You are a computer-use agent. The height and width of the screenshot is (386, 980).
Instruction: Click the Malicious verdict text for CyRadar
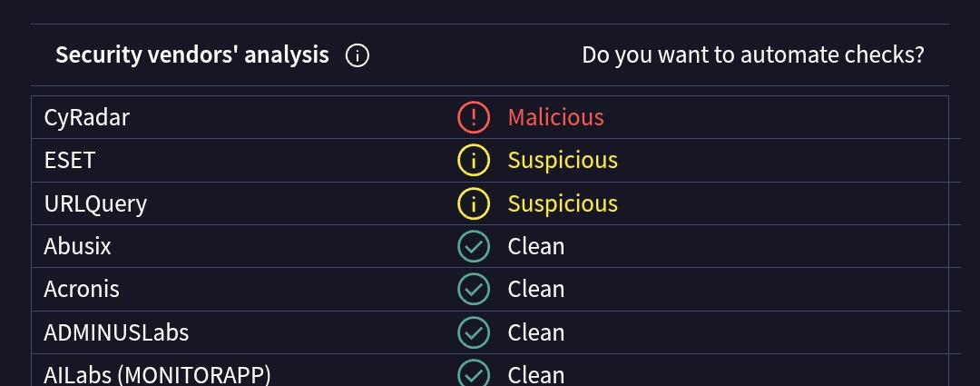[555, 117]
